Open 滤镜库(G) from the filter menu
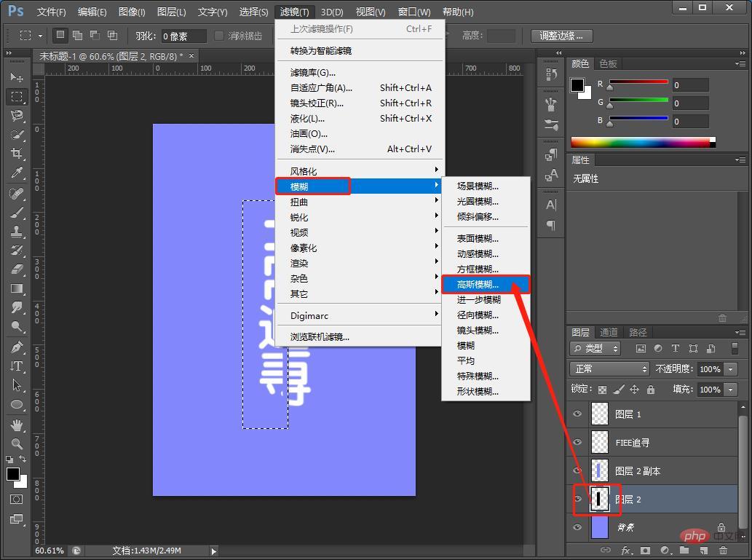This screenshot has width=752, height=560. [x=359, y=73]
